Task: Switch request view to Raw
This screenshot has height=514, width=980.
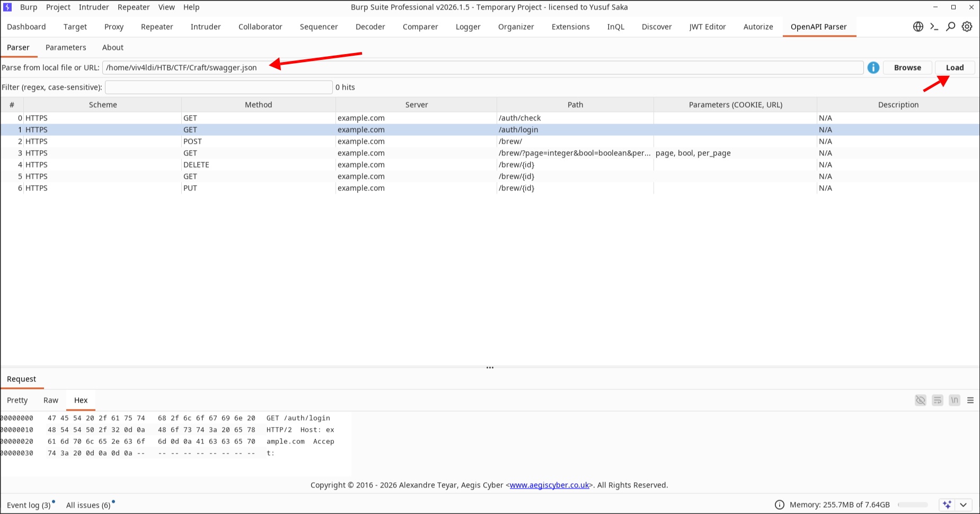Action: coord(51,400)
